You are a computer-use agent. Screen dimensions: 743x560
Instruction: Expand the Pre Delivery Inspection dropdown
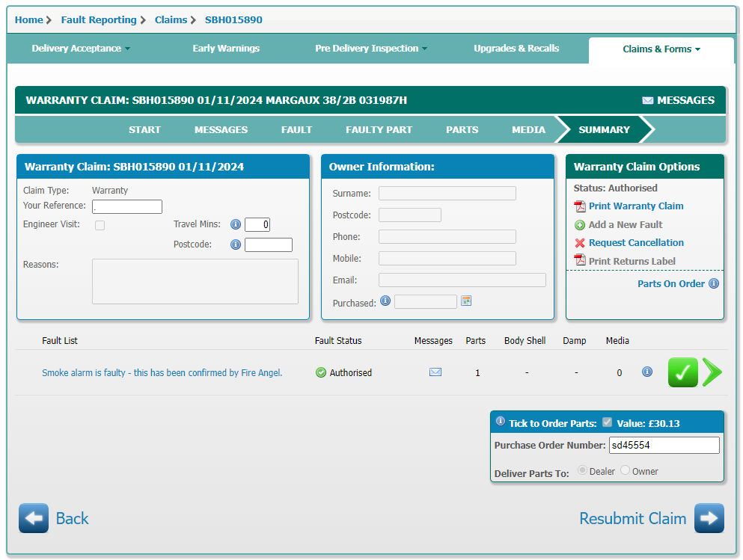371,49
